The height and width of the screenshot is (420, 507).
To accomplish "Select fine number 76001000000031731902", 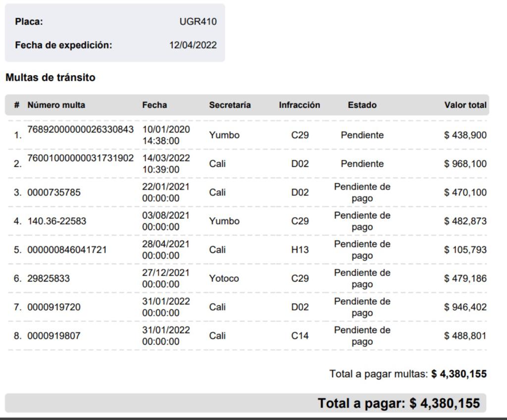I will [80, 158].
